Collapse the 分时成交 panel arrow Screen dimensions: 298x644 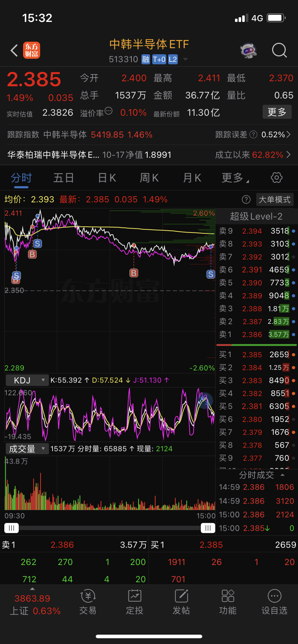283,475
